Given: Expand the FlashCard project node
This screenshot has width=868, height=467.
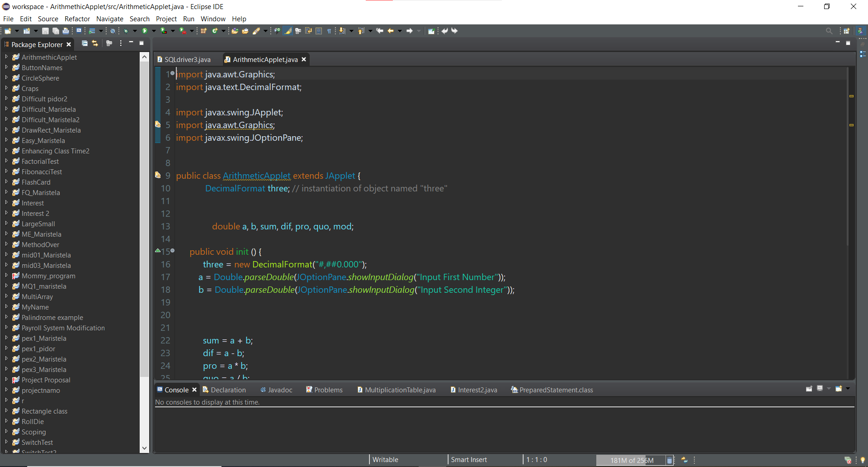Looking at the screenshot, I should coord(6,182).
